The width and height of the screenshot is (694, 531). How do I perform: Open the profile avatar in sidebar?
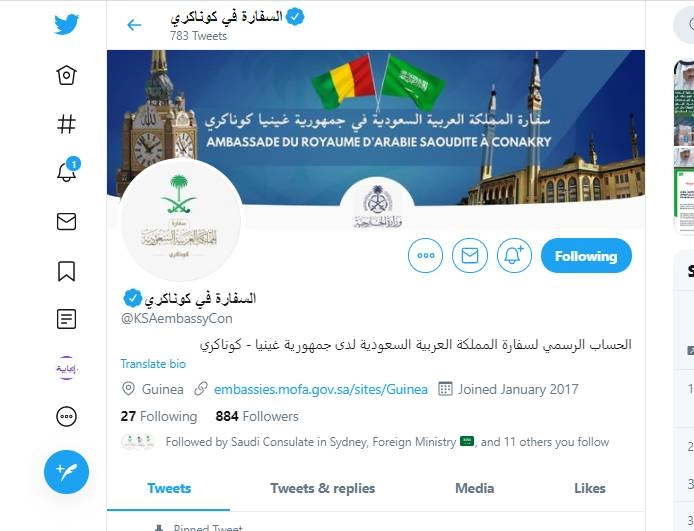[x=66, y=368]
